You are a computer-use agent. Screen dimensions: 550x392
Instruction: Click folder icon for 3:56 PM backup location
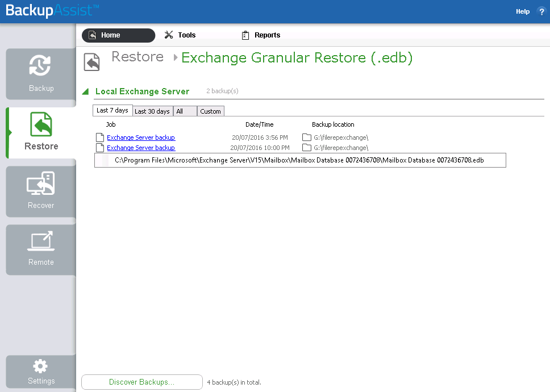coord(307,137)
